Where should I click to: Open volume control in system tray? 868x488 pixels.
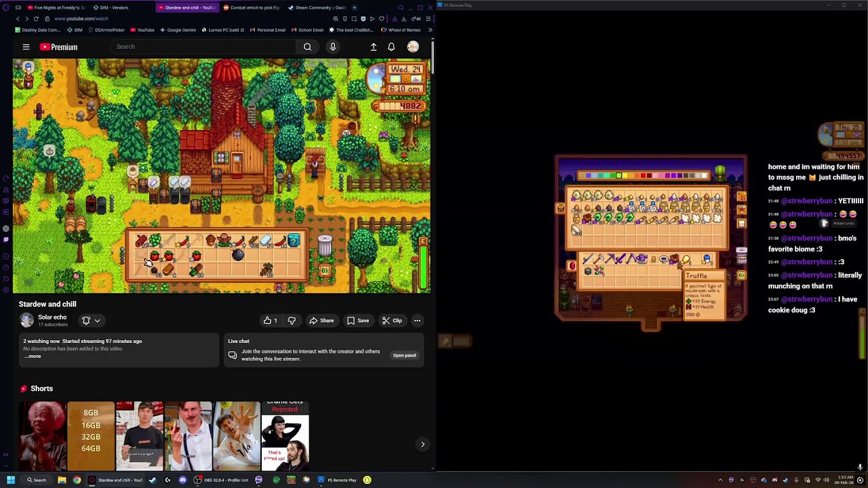pyautogui.click(x=826, y=480)
